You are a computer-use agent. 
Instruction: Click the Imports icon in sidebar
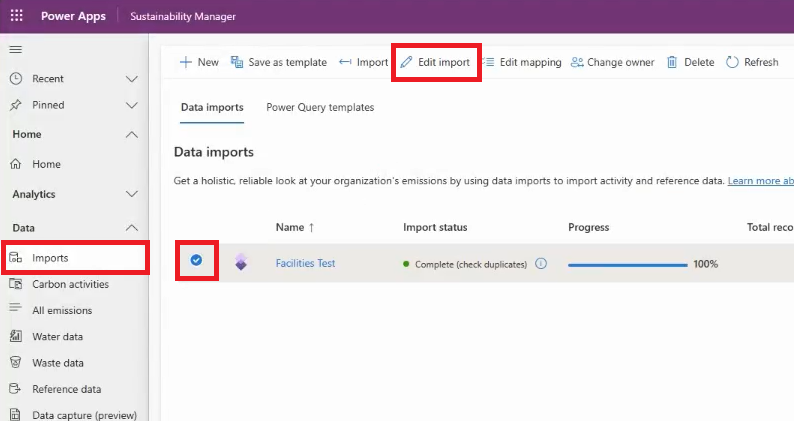(x=16, y=258)
